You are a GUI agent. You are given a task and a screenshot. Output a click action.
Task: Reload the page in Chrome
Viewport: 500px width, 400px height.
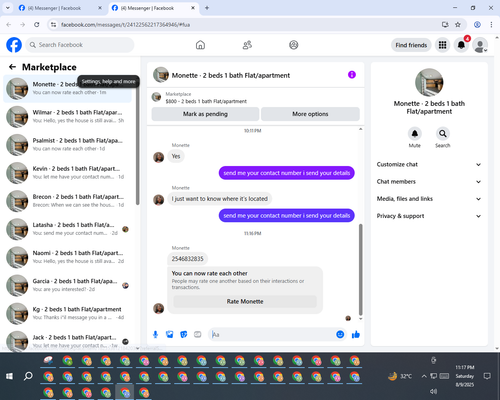(37, 25)
